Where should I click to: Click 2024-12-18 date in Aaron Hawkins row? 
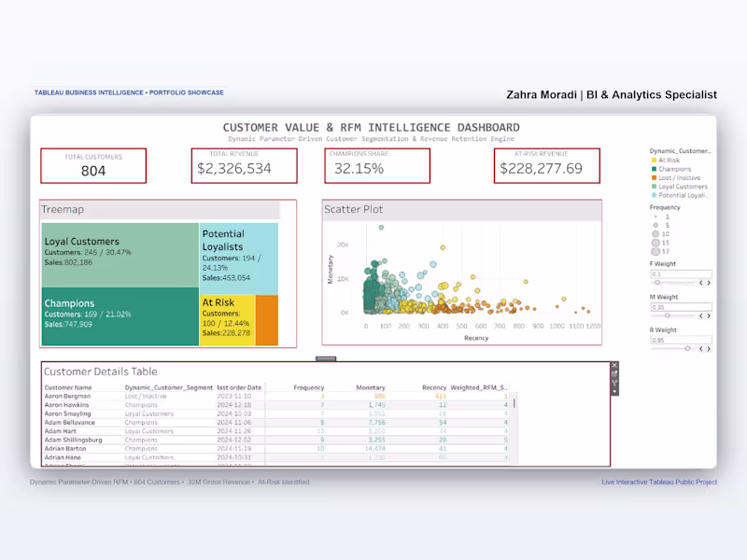[x=234, y=405]
